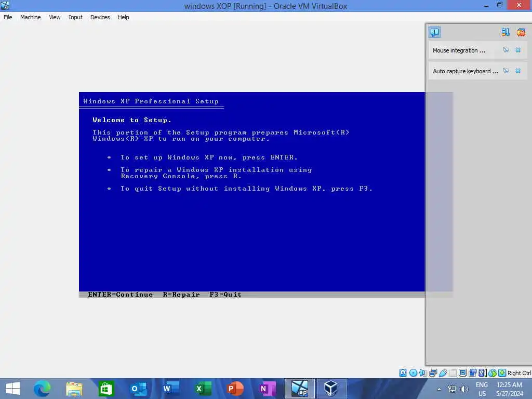The width and height of the screenshot is (532, 399).
Task: Restore down the VirtualBox window
Action: click(499, 5)
